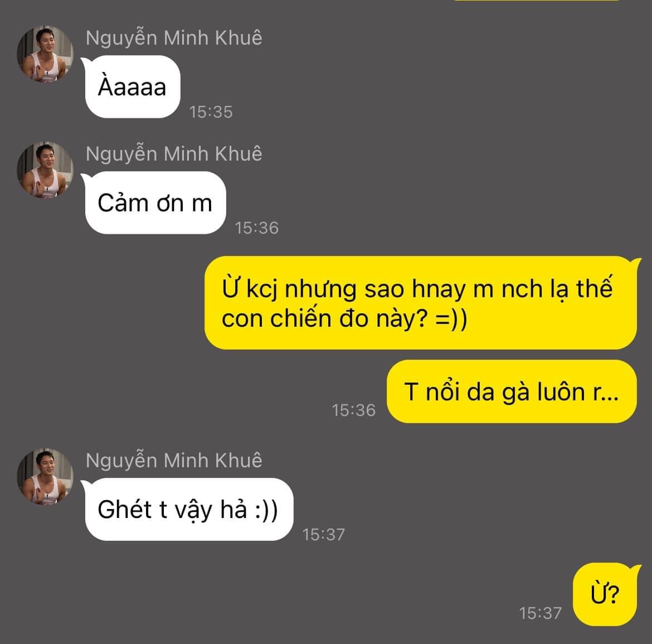
Task: Select sender name above "Ghét t vậy hả"
Action: tap(174, 460)
